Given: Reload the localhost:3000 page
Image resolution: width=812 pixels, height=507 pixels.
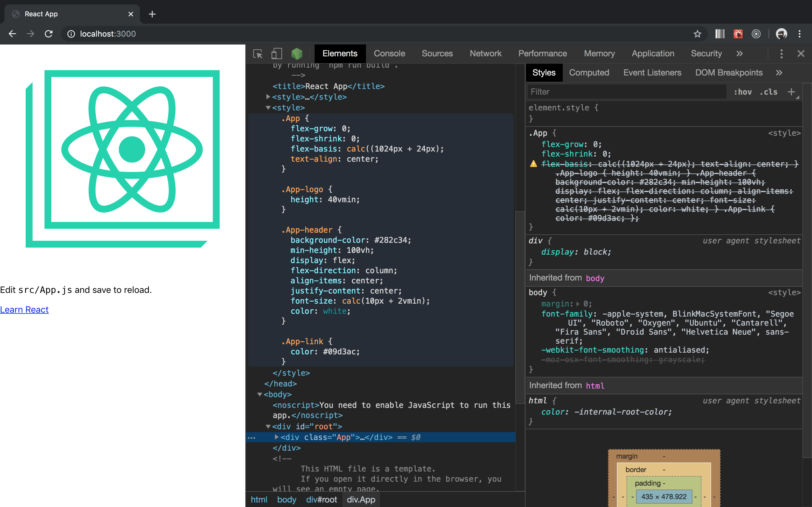Looking at the screenshot, I should coord(49,34).
